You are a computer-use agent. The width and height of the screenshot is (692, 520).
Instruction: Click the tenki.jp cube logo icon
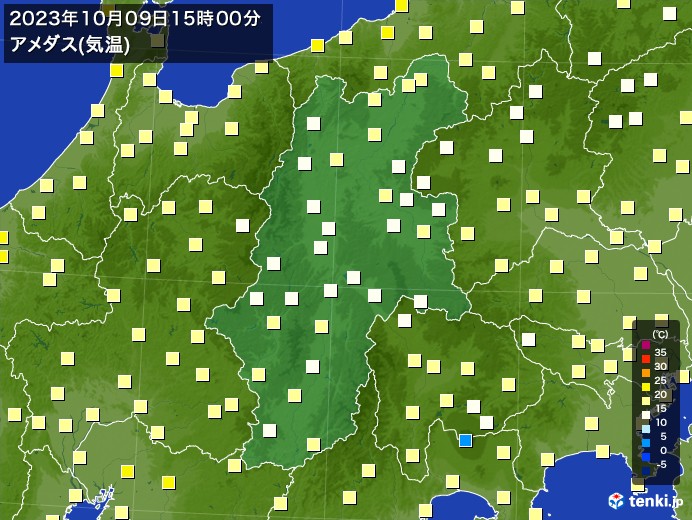pos(616,501)
